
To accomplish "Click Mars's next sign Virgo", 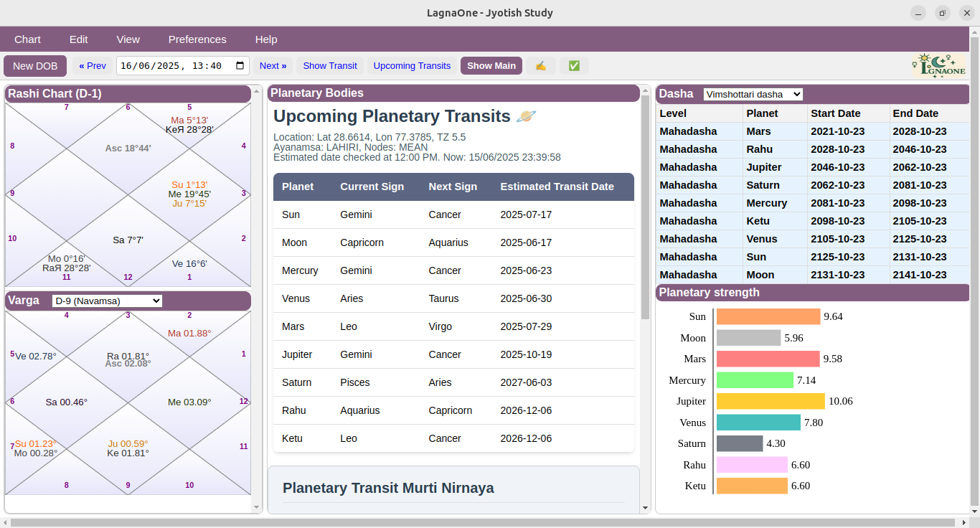I will click(440, 326).
